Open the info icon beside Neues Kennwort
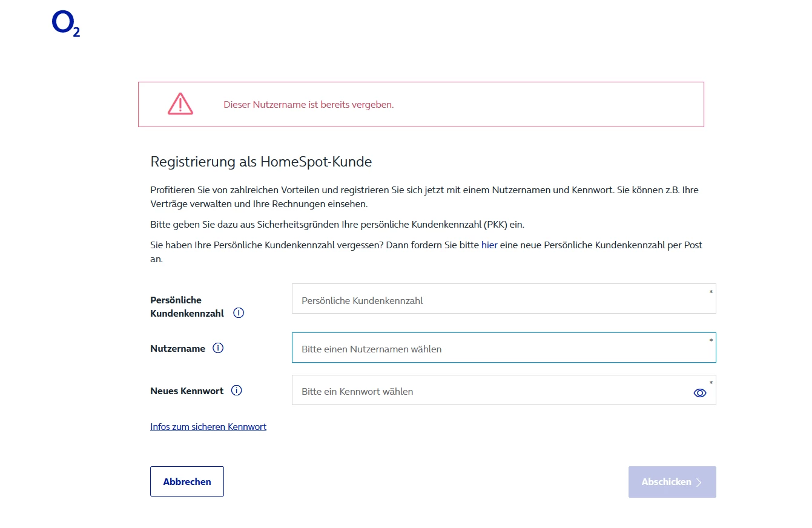 click(x=237, y=391)
